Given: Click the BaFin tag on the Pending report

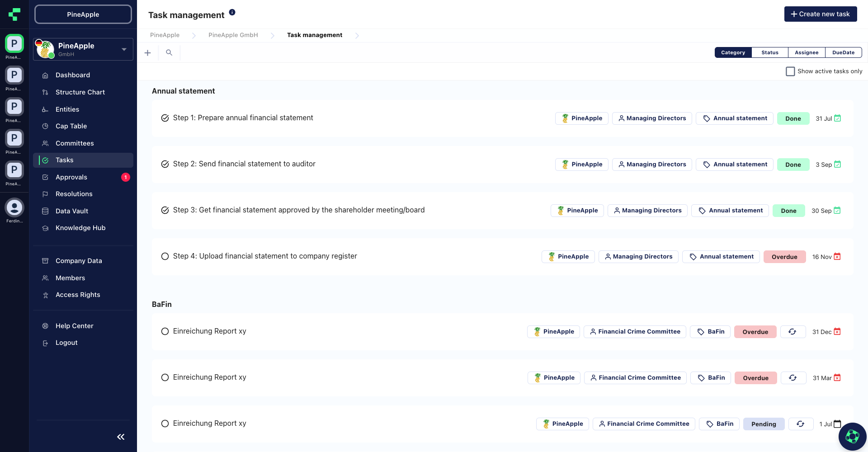Looking at the screenshot, I should (x=719, y=424).
